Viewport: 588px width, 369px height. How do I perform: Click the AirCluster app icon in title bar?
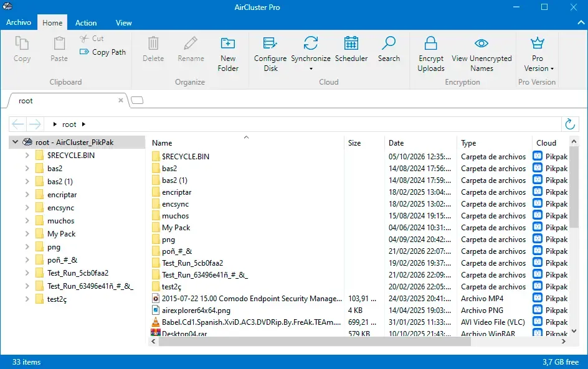7,6
